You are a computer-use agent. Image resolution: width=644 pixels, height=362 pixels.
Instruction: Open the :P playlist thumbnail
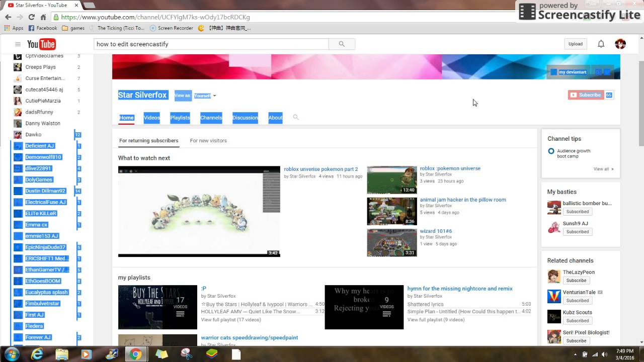point(157,307)
